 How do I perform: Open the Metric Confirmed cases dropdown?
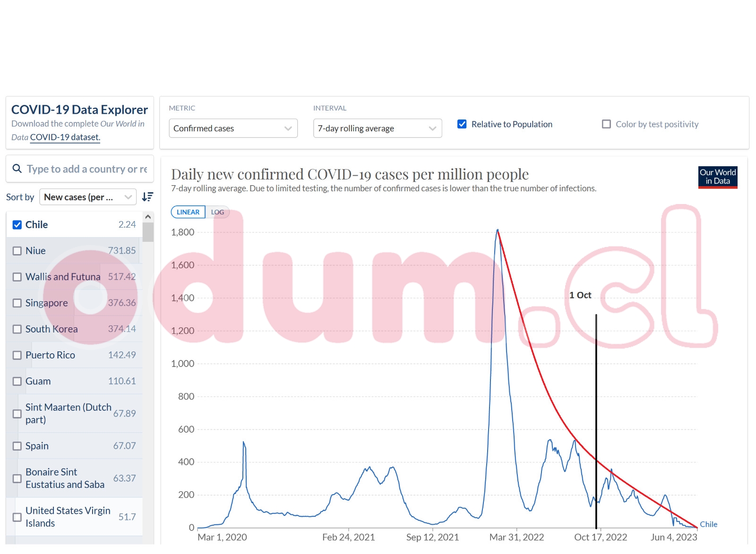coord(233,128)
